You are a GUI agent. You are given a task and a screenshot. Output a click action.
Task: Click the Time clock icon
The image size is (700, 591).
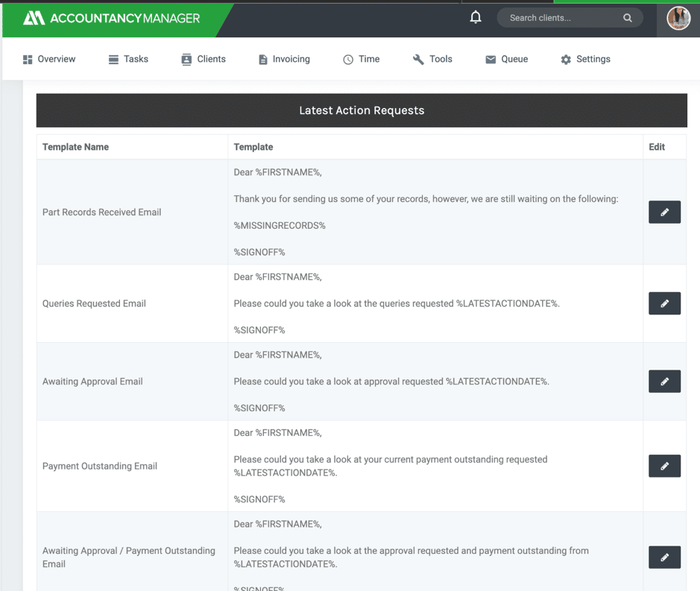(x=348, y=60)
